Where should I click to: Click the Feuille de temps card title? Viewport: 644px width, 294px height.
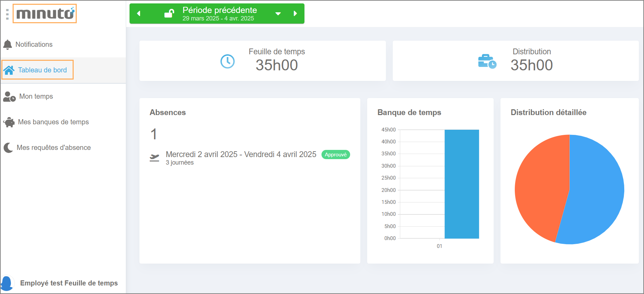pos(277,52)
